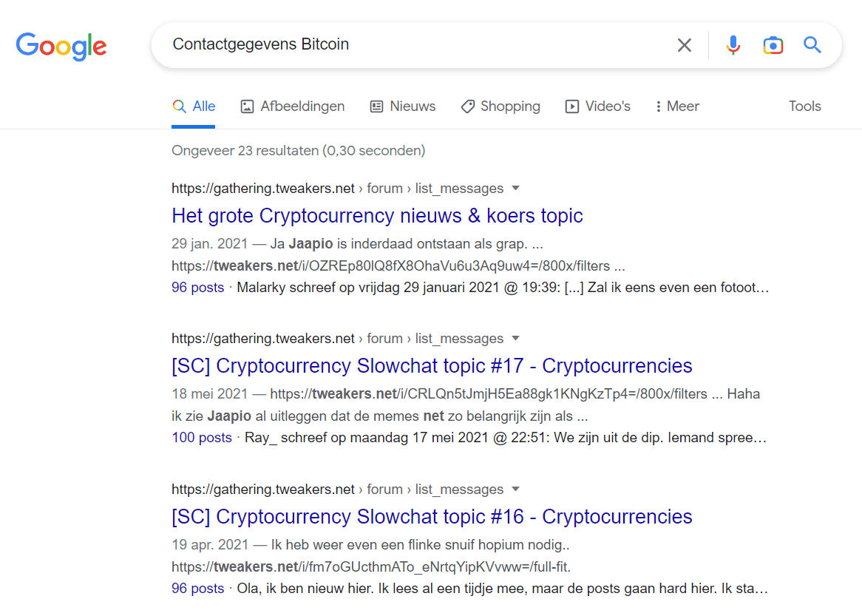Click the Google logo
The width and height of the screenshot is (862, 616).
click(61, 46)
